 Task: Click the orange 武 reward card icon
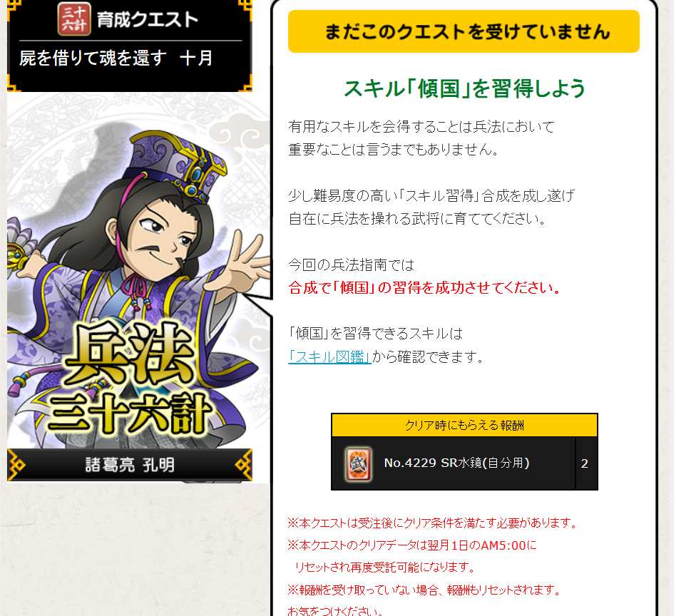(x=358, y=464)
